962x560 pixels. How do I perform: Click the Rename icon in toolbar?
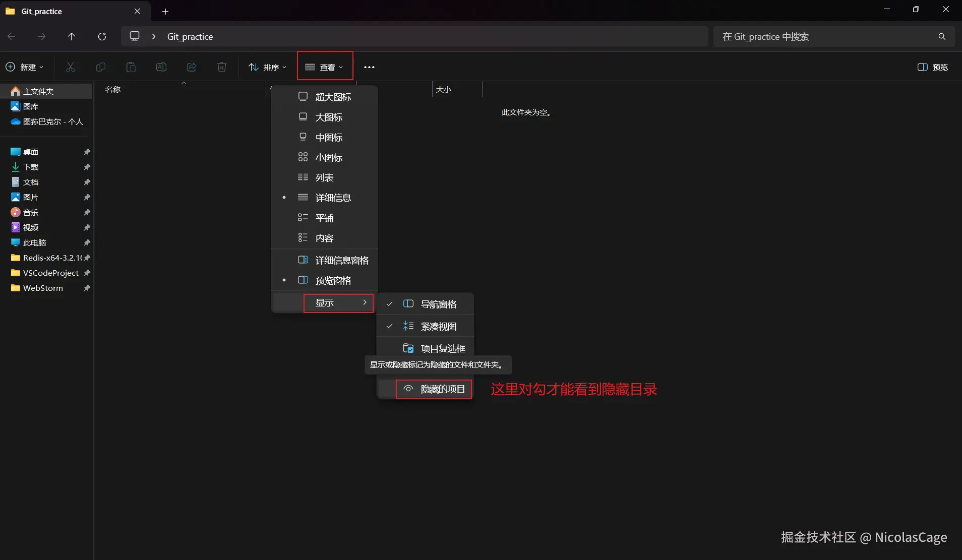[x=161, y=67]
